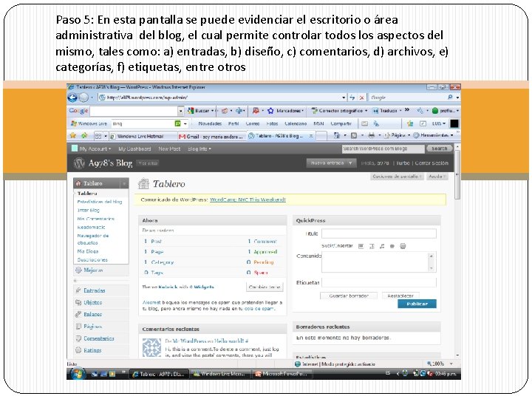This screenshot has width=532, height=399.
Task: Click the red Stop loading icon
Action: point(361,98)
